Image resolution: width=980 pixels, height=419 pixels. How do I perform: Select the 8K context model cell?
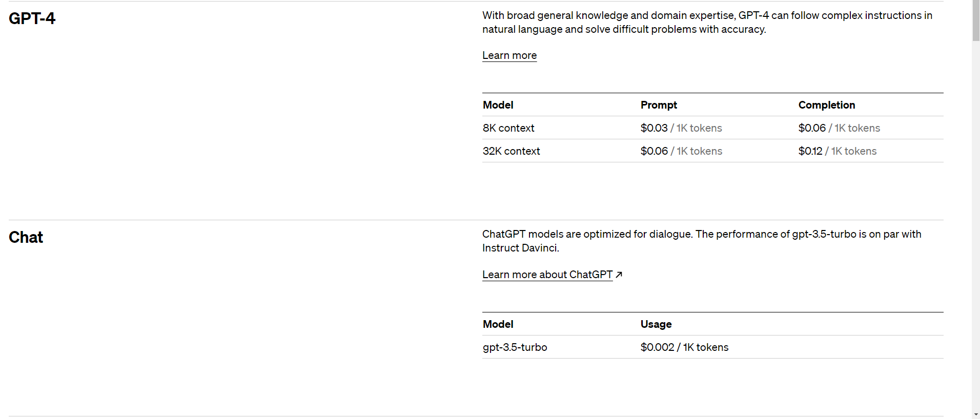pyautogui.click(x=508, y=128)
